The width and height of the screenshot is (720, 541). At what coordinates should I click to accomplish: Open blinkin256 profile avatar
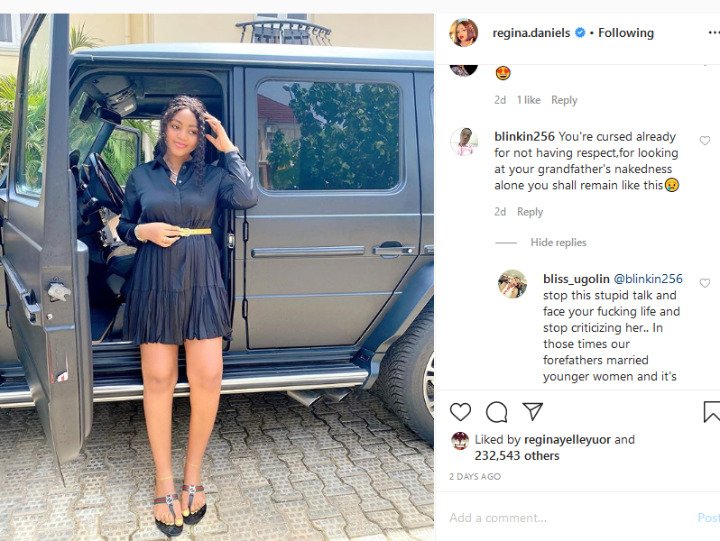[464, 142]
